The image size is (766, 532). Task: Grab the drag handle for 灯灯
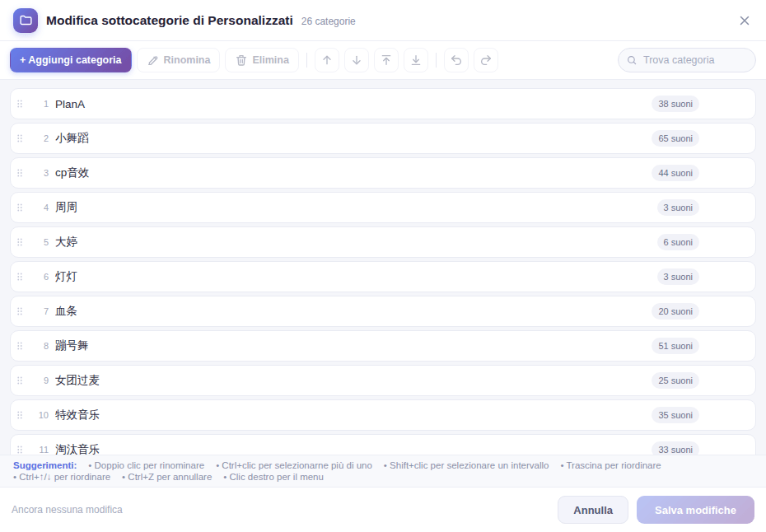click(x=20, y=277)
